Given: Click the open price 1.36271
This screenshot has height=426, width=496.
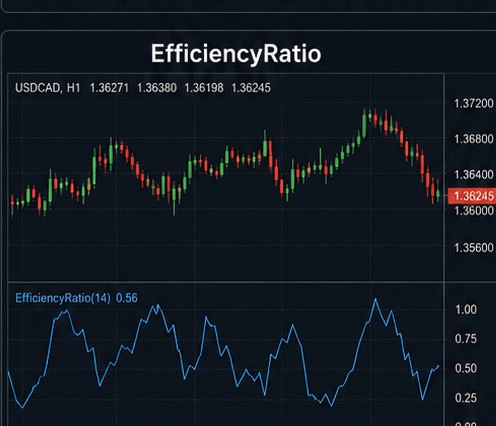Looking at the screenshot, I should 109,88.
